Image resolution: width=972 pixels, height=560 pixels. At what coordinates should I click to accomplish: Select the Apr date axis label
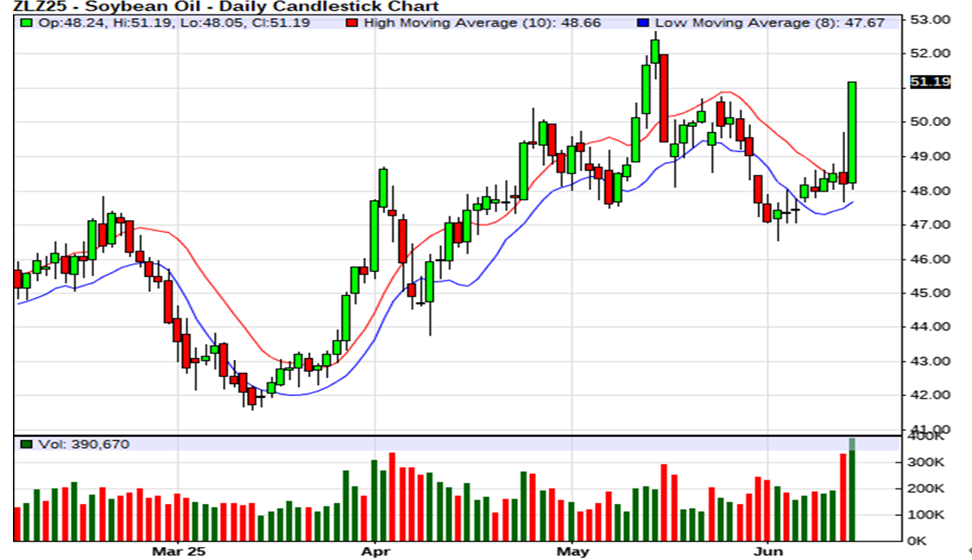click(x=375, y=551)
